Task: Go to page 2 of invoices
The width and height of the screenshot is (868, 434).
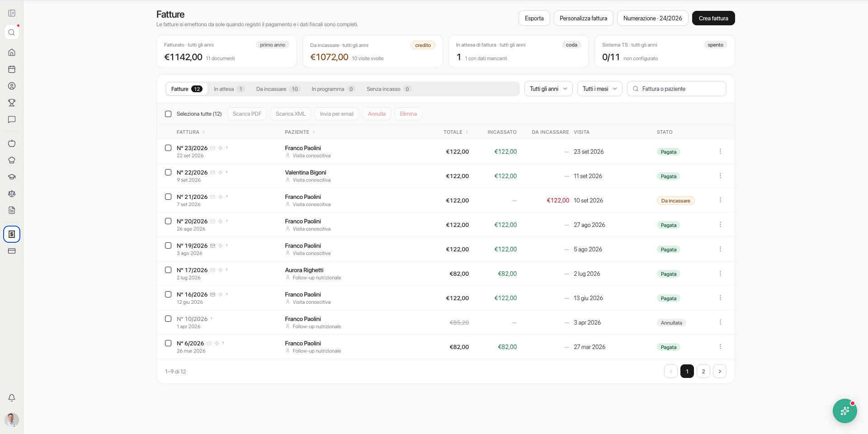Action: [703, 371]
